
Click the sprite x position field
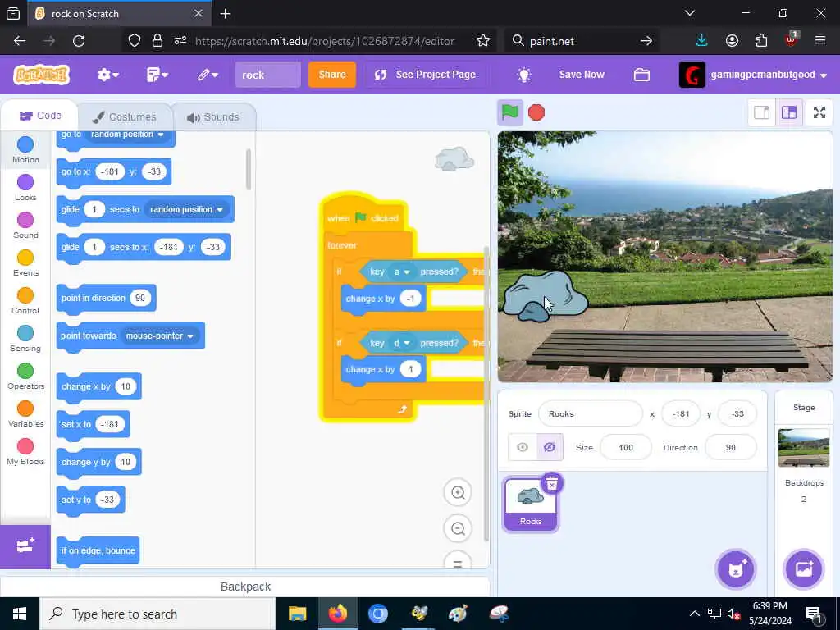pyautogui.click(x=681, y=413)
